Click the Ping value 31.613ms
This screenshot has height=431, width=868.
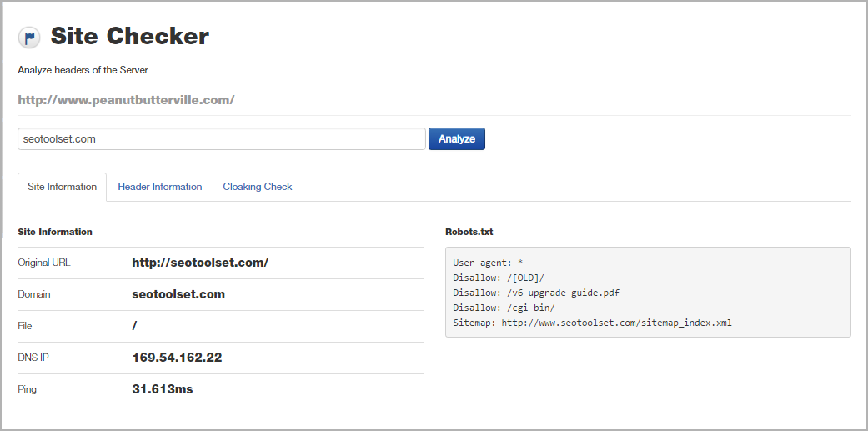point(163,389)
